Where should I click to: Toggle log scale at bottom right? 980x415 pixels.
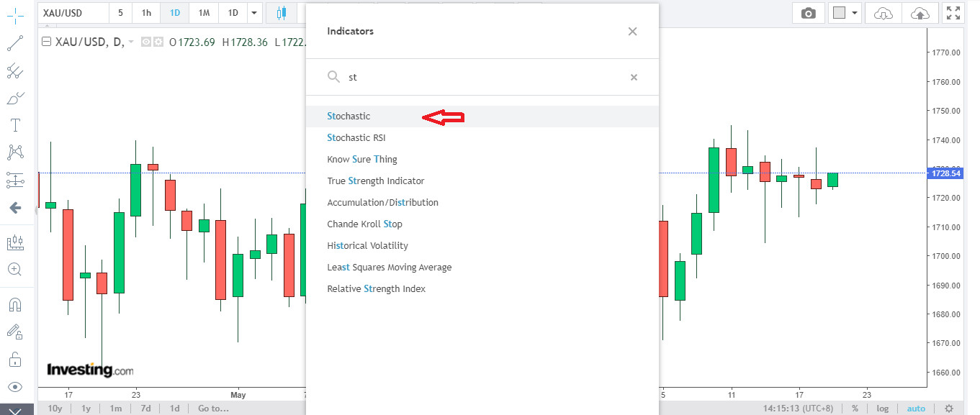coord(882,409)
